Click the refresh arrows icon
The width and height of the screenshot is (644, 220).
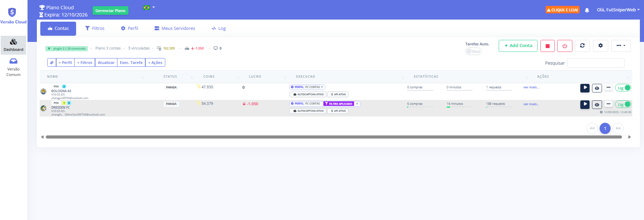click(x=582, y=46)
